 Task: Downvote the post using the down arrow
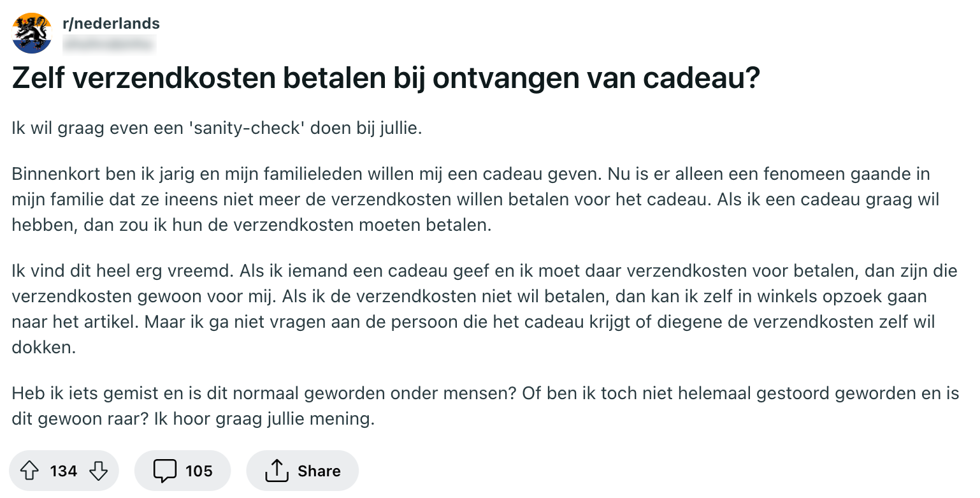(99, 471)
